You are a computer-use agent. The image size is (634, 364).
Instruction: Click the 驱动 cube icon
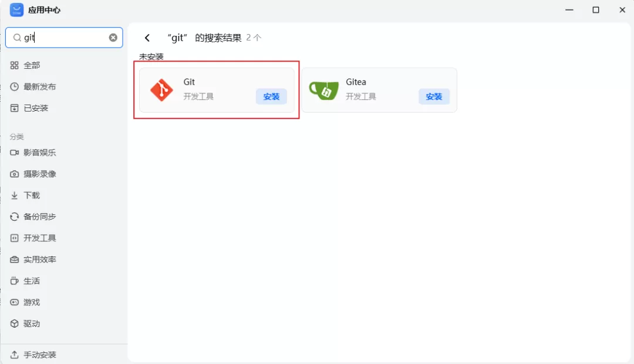pos(15,324)
